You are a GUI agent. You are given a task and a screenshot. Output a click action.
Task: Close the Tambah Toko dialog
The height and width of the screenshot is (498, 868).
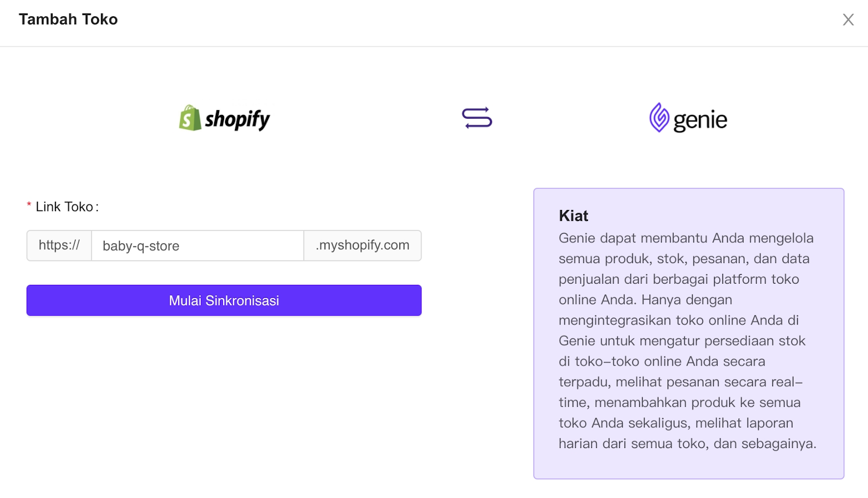tap(848, 20)
